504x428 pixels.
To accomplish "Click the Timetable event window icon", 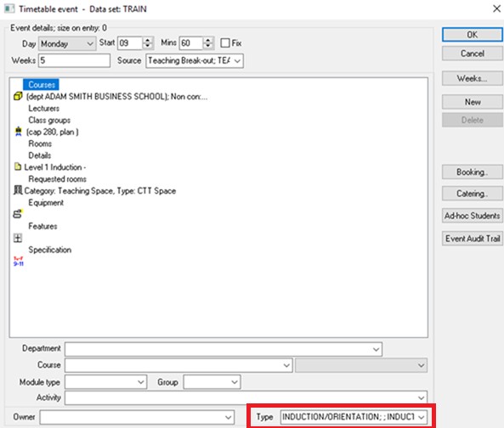I will click(9, 8).
